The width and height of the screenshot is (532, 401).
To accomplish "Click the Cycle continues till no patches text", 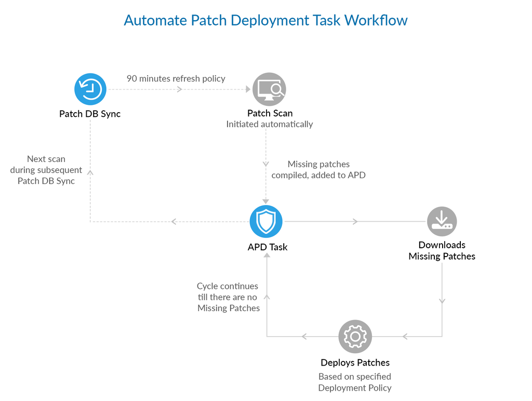I will [228, 297].
